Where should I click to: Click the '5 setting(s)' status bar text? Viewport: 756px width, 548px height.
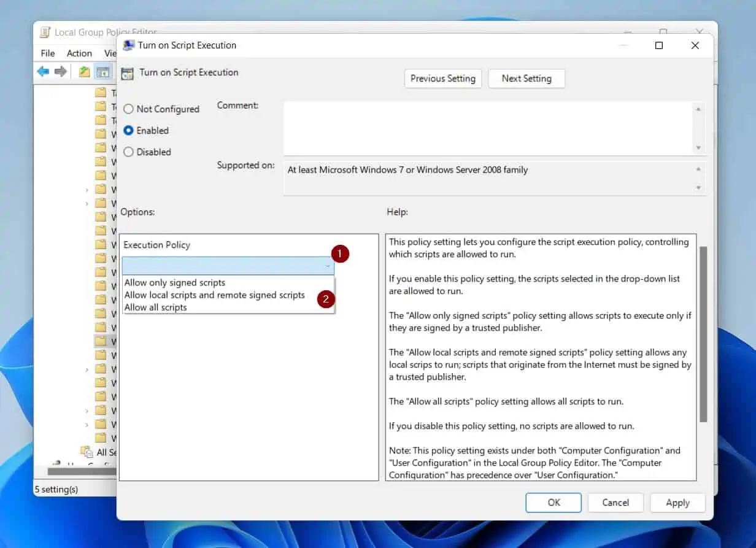point(56,489)
